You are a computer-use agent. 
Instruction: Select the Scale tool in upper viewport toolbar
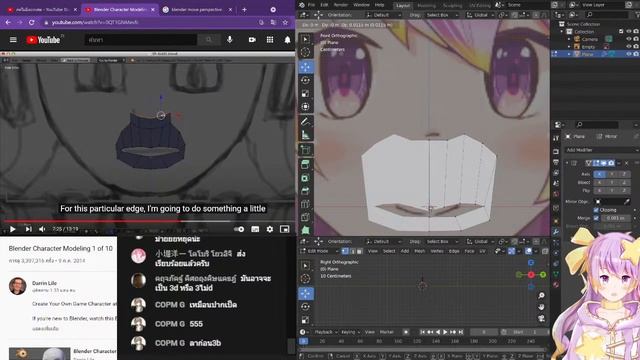tap(305, 94)
